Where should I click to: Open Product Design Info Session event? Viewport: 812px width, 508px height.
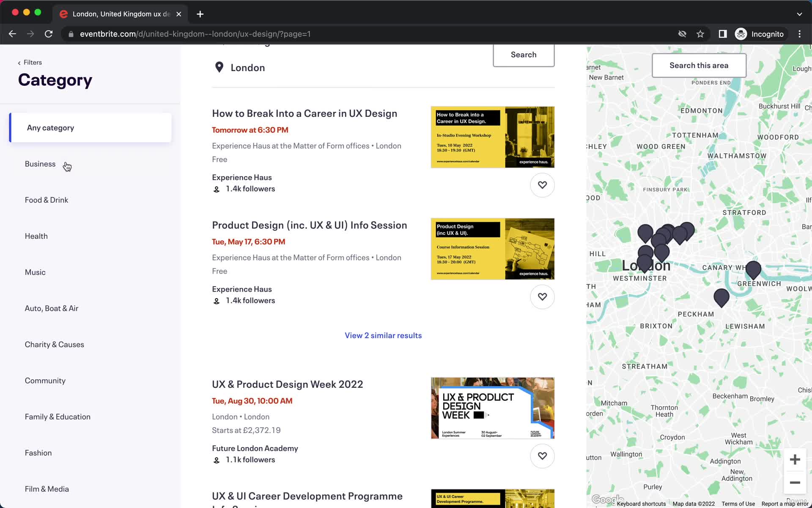tap(310, 225)
